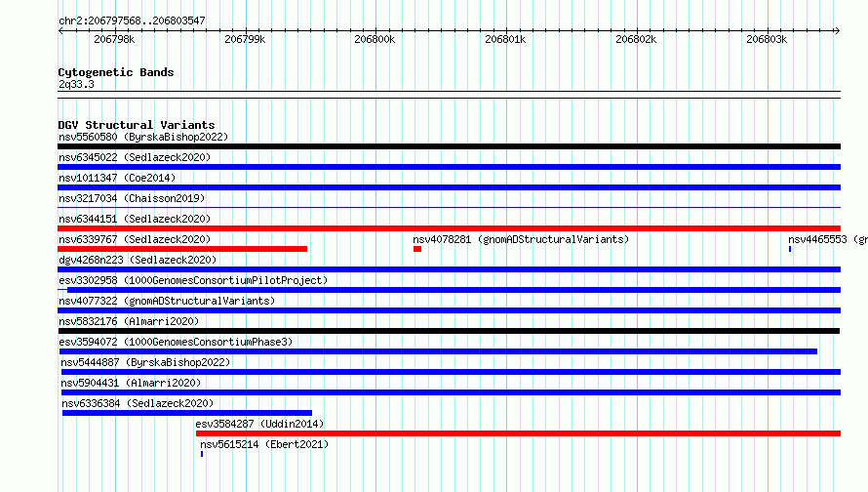The image size is (868, 492).
Task: Click the 206799k ruler tick label
Action: [245, 39]
